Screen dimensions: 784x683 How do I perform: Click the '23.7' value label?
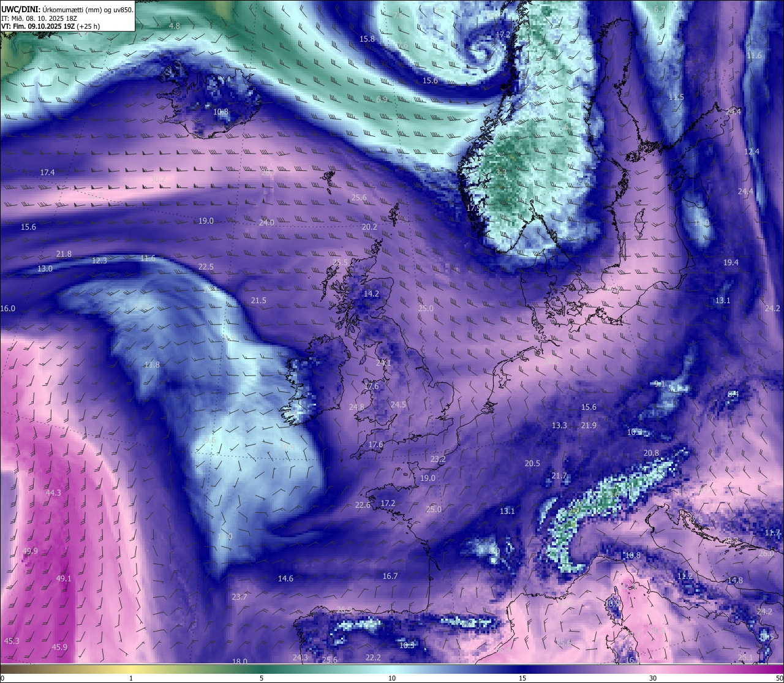(x=239, y=597)
